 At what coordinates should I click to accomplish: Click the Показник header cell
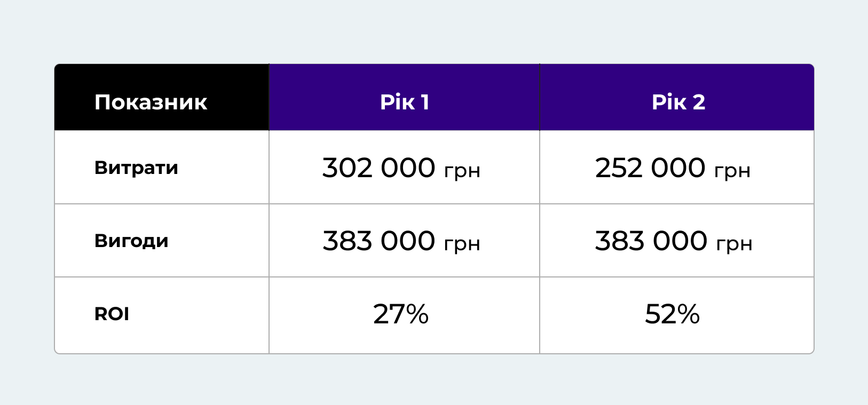click(x=162, y=97)
